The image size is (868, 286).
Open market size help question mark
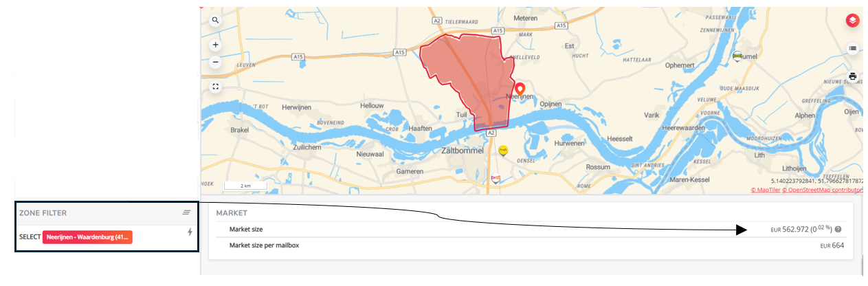(838, 230)
